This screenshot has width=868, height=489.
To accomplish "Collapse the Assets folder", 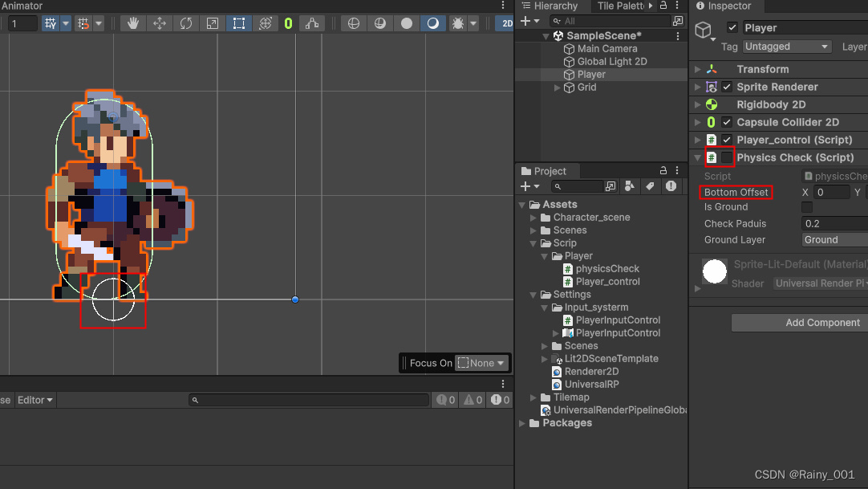I will (x=522, y=205).
